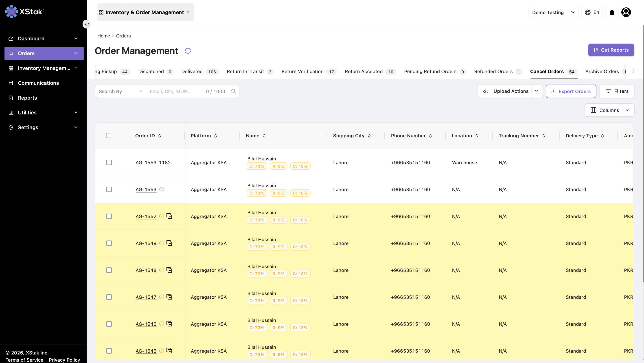Click the duplicate icon beside AG-1549

coord(169,243)
